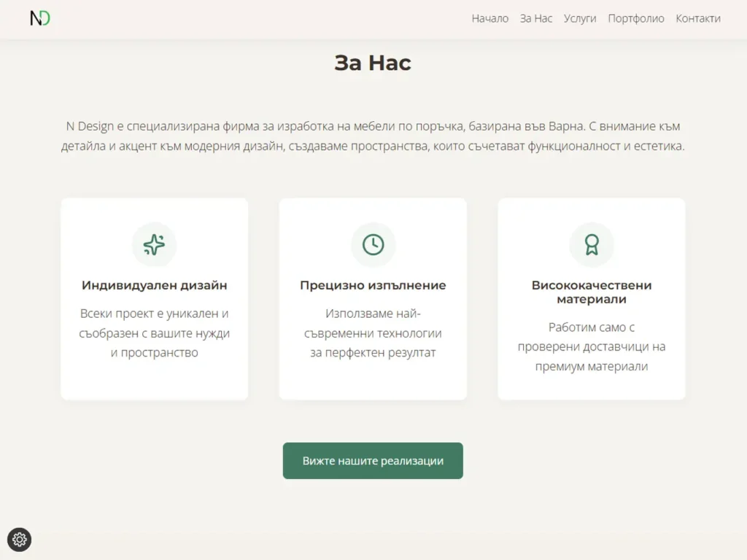This screenshot has height=560, width=747.
Task: Click the N Design intro paragraph
Action: coord(373,136)
